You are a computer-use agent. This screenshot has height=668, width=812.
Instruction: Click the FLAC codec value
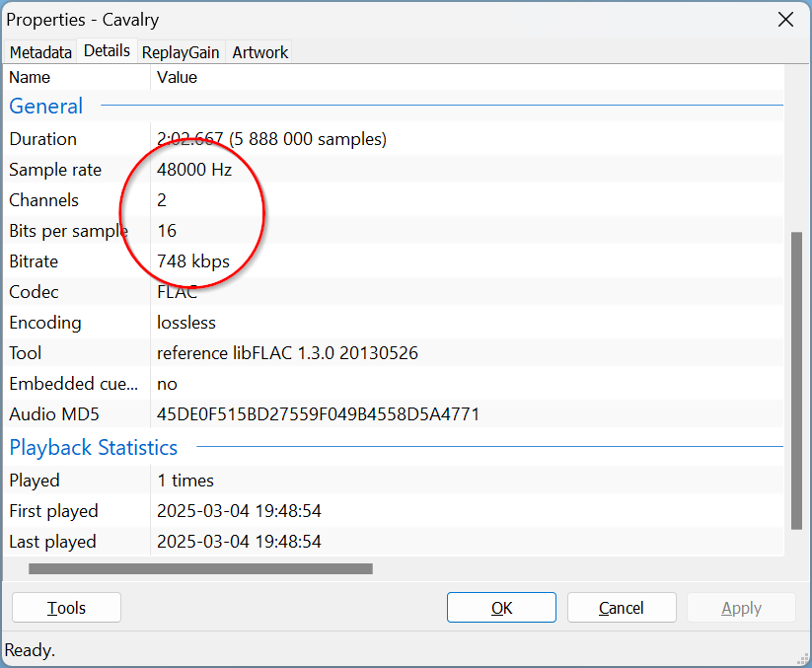[178, 291]
